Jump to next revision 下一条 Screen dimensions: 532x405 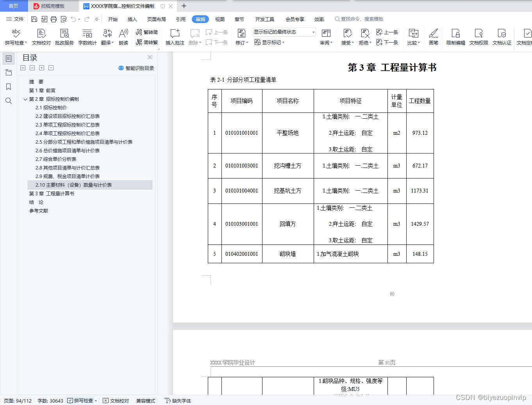tap(387, 42)
